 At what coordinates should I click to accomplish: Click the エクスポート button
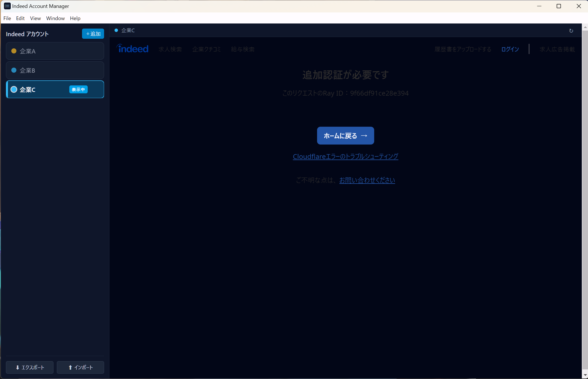coord(30,367)
